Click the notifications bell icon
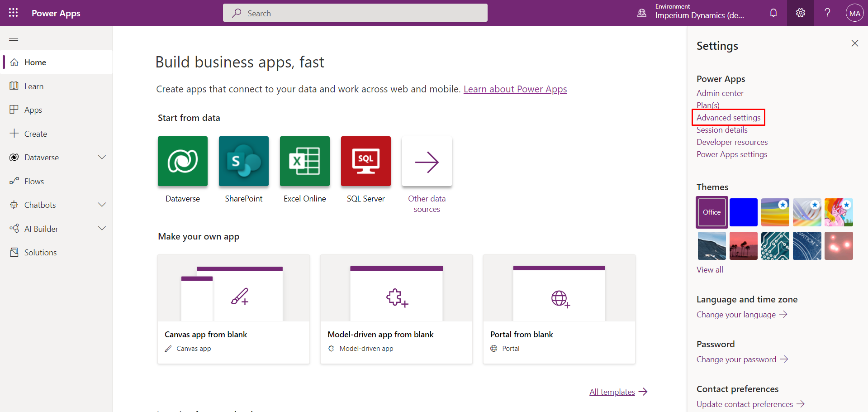Image resolution: width=868 pixels, height=412 pixels. click(x=773, y=13)
